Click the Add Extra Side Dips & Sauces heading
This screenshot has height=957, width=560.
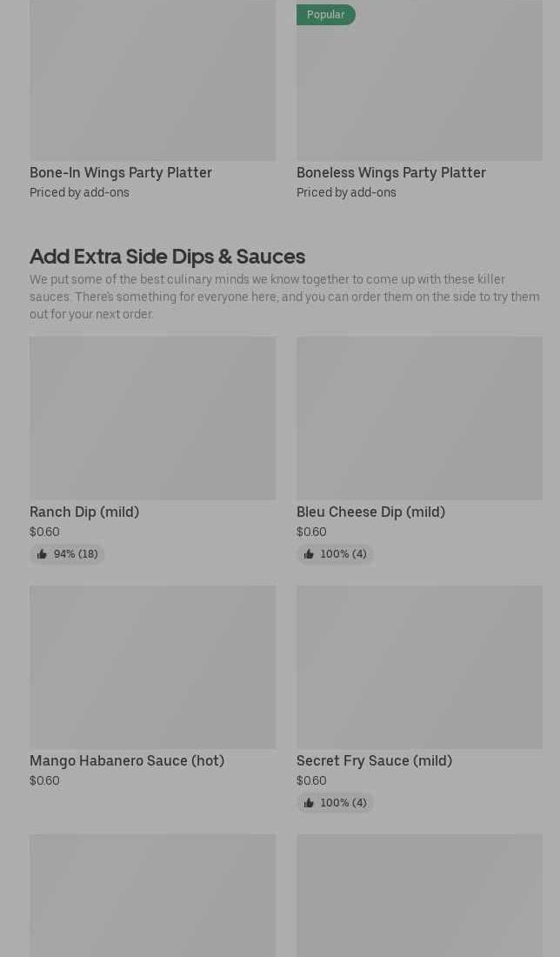[167, 256]
